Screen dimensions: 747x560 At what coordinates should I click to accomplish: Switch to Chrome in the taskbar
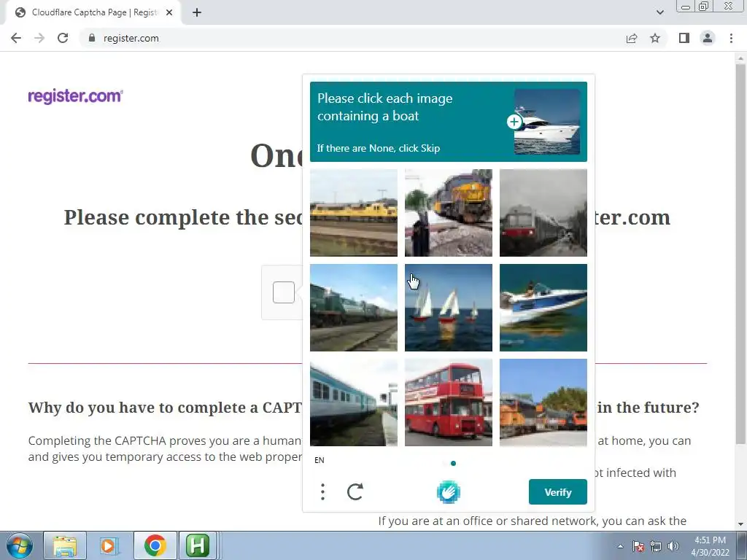pyautogui.click(x=155, y=545)
